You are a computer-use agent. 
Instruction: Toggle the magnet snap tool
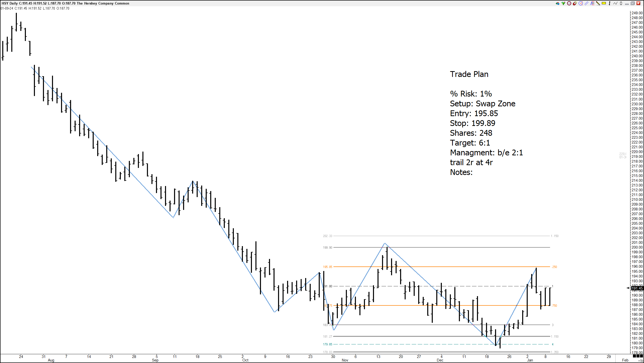pyautogui.click(x=575, y=3)
